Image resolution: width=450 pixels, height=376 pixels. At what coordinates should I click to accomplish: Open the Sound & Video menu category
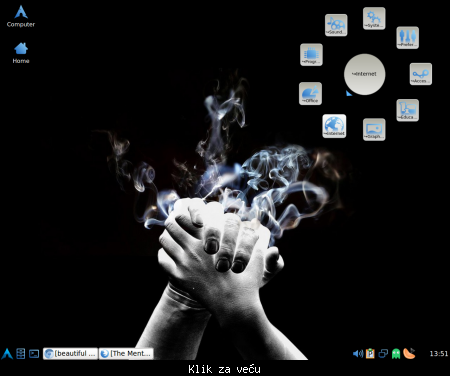pyautogui.click(x=336, y=25)
